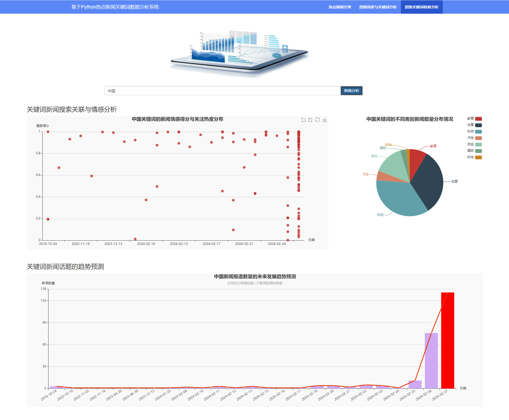Click the restore/refresh chart icon

317,120
